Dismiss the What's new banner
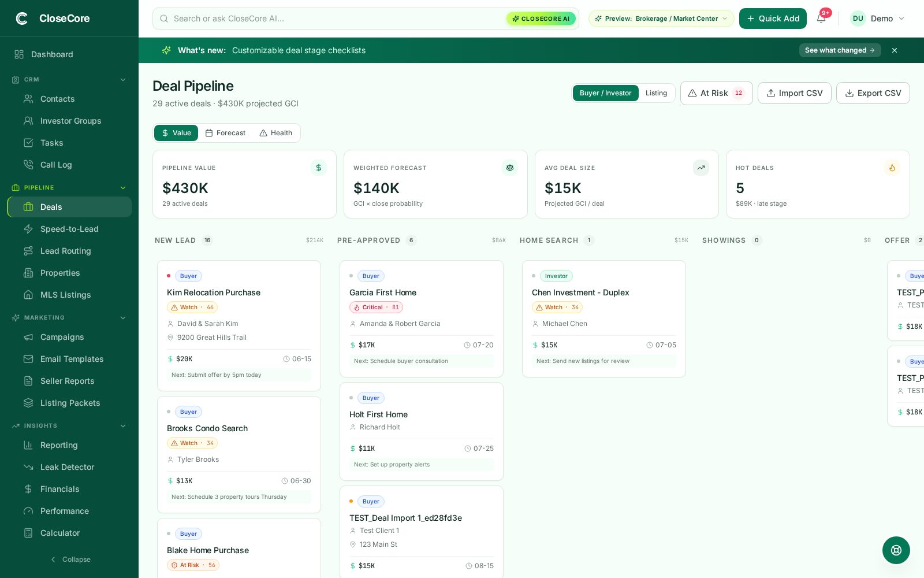This screenshot has height=578, width=924. point(895,50)
